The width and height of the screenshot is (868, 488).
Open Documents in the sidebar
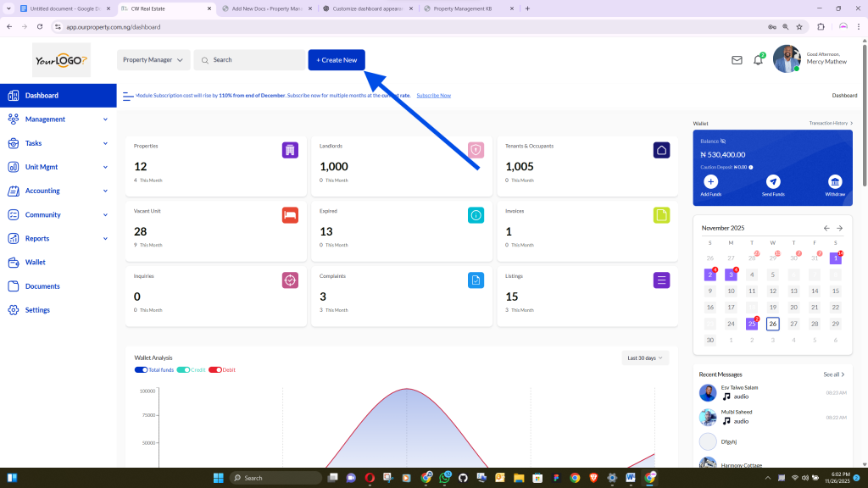click(x=42, y=286)
